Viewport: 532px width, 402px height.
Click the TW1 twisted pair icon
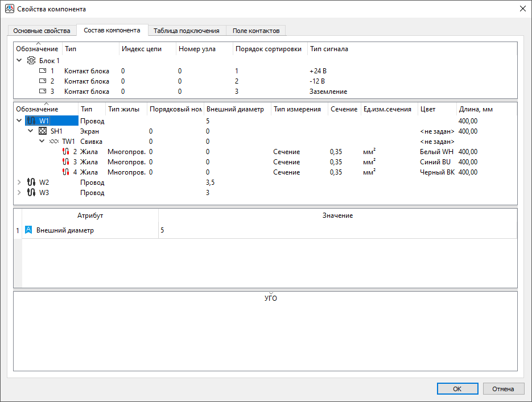point(53,142)
